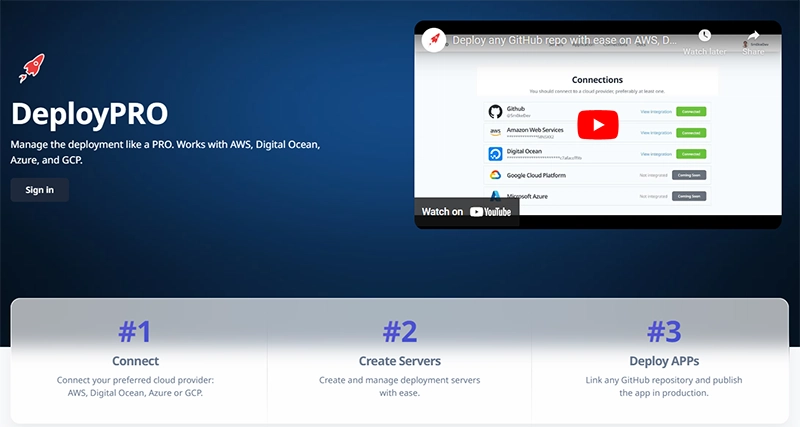Play the embedded YouTube video
The height and width of the screenshot is (427, 800).
point(597,124)
